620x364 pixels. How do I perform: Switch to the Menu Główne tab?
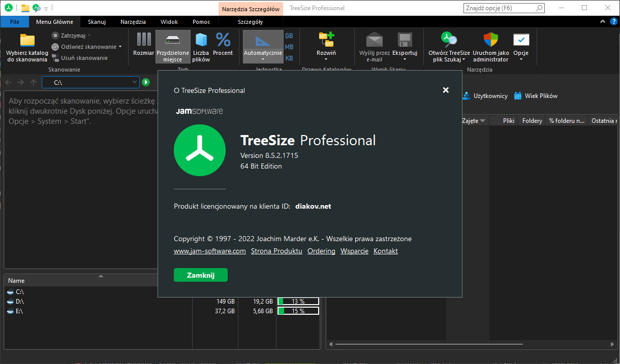click(x=54, y=22)
